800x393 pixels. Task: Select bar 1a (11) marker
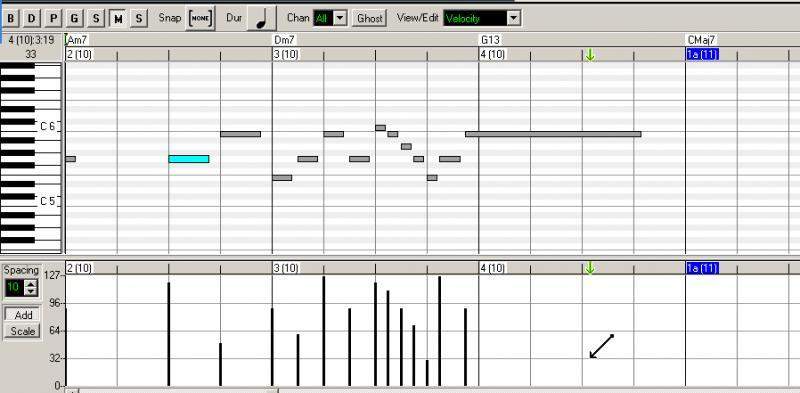tap(703, 55)
